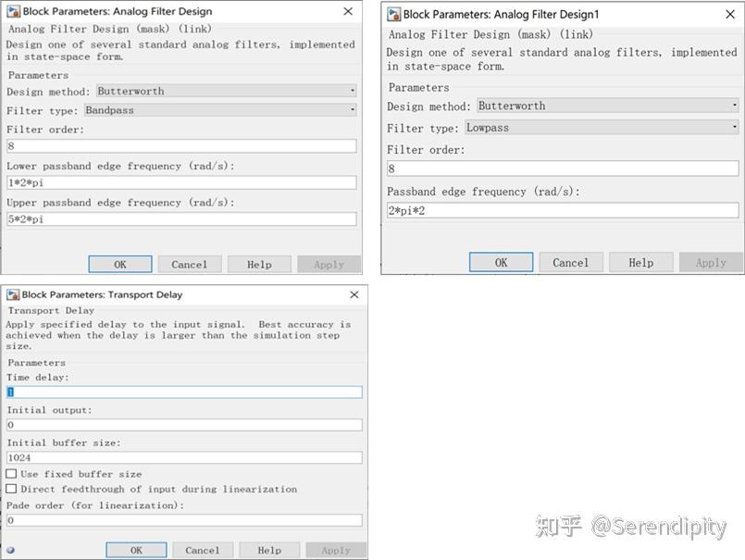
Task: Click Cancel in the Transport Delay dialog
Action: pyautogui.click(x=202, y=549)
